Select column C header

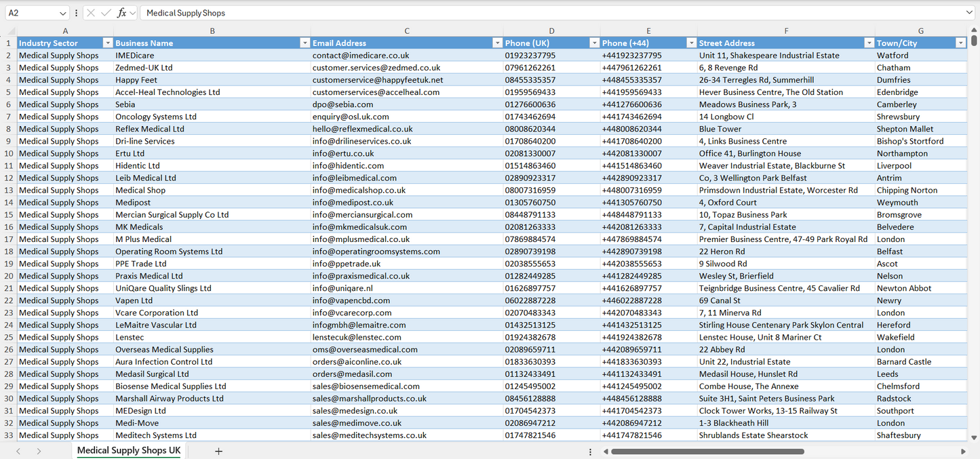click(407, 31)
